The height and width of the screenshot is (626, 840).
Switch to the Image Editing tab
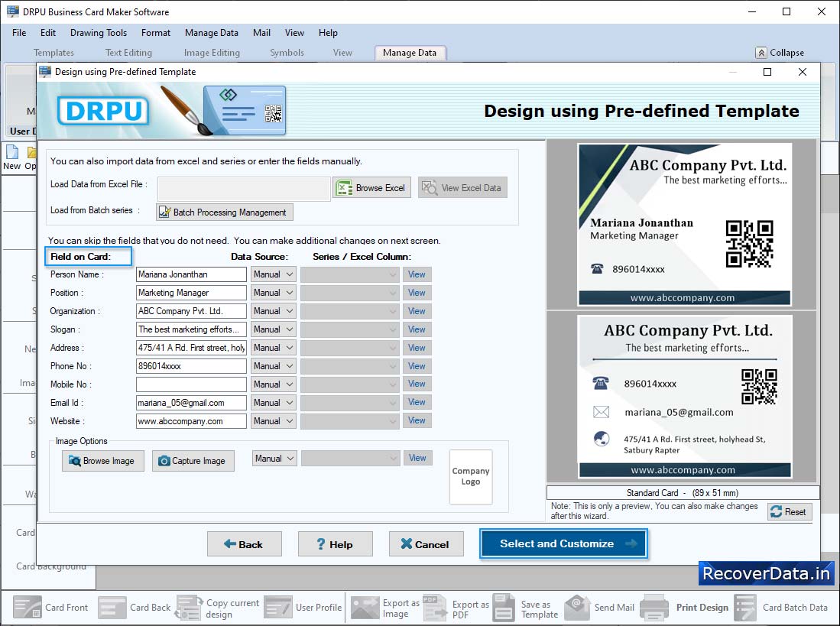click(x=212, y=53)
